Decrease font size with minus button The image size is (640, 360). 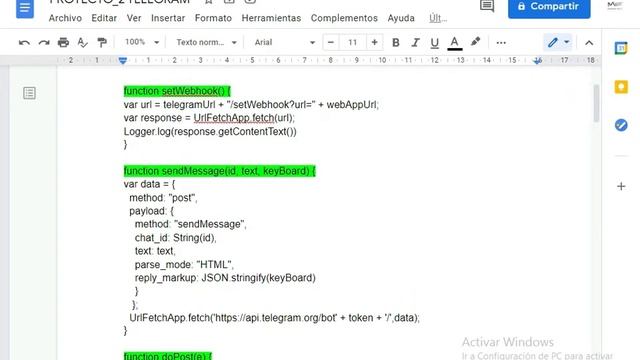coord(331,42)
